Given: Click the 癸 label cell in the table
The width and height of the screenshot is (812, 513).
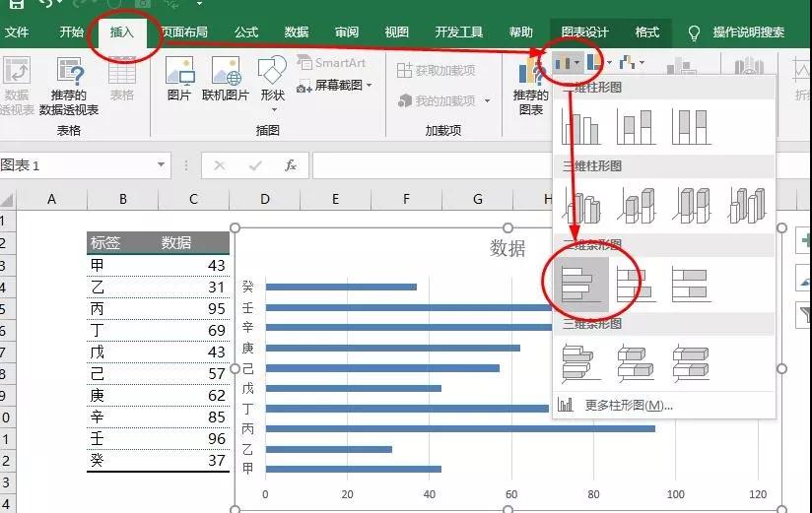Looking at the screenshot, I should [x=122, y=460].
